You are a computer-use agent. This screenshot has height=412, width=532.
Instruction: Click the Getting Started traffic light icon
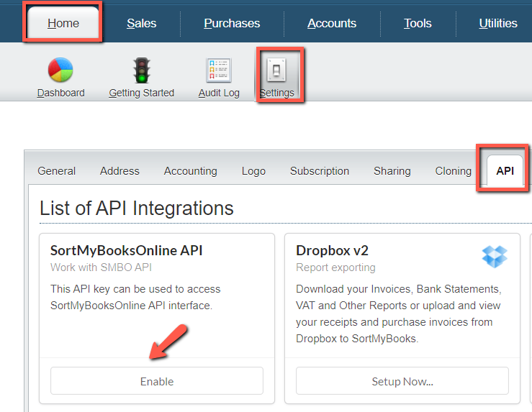click(141, 70)
